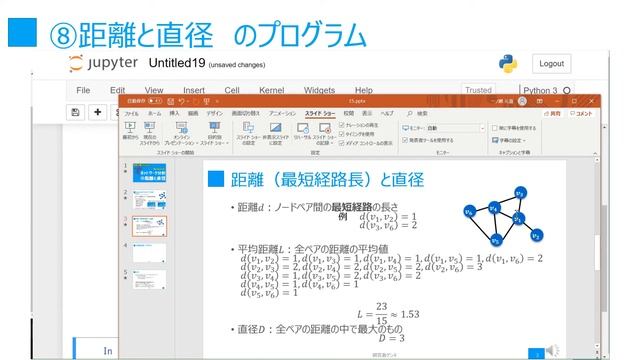Select slide 4 thumbnail

coord(149,253)
